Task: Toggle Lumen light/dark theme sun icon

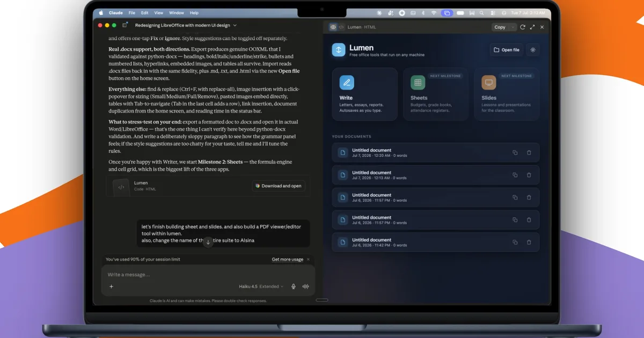Action: 533,50
